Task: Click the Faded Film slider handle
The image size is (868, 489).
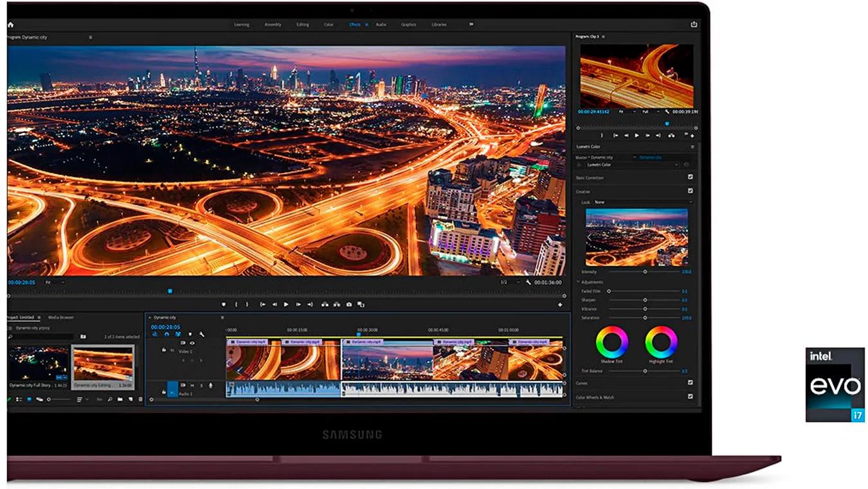Action: pos(609,291)
